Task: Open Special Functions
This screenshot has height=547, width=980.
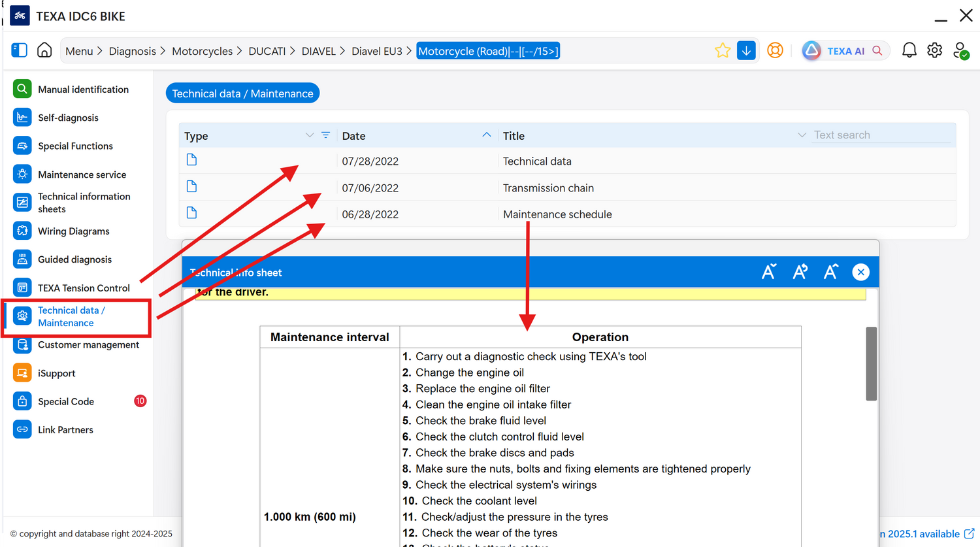Action: pos(75,146)
